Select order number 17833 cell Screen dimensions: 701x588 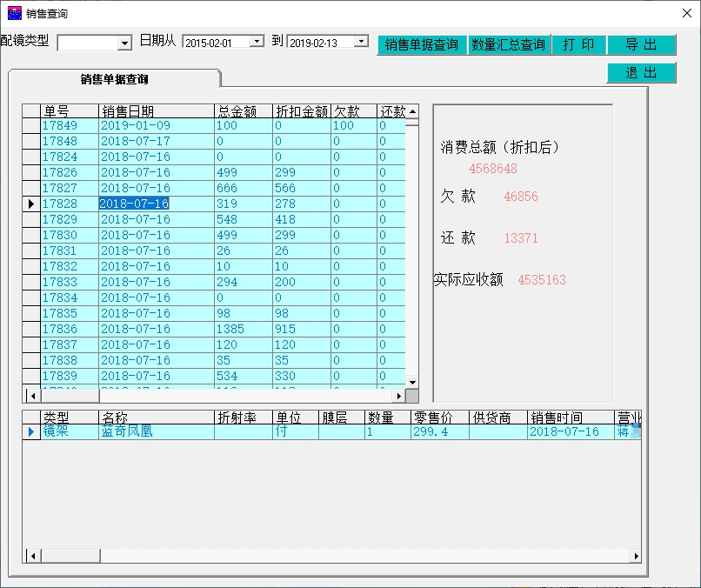(70, 283)
